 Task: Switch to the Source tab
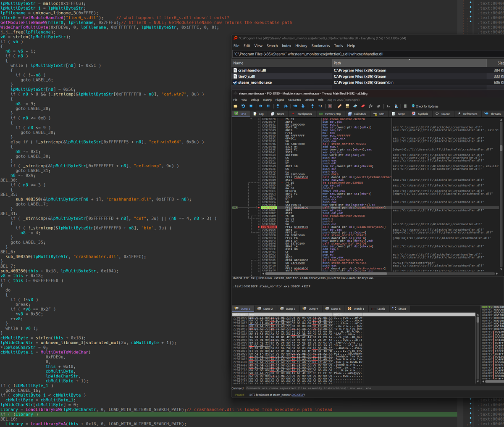coord(442,114)
